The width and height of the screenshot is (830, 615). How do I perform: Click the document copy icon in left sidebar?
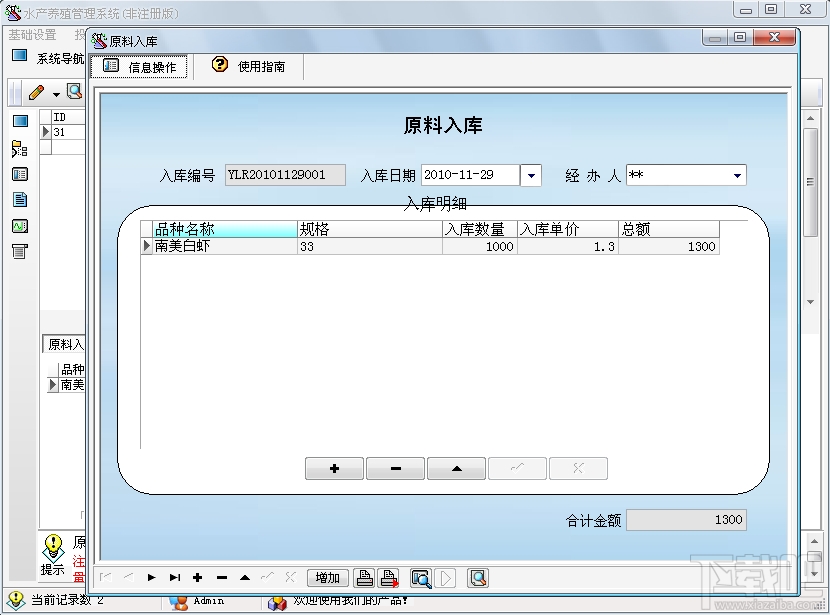point(21,199)
